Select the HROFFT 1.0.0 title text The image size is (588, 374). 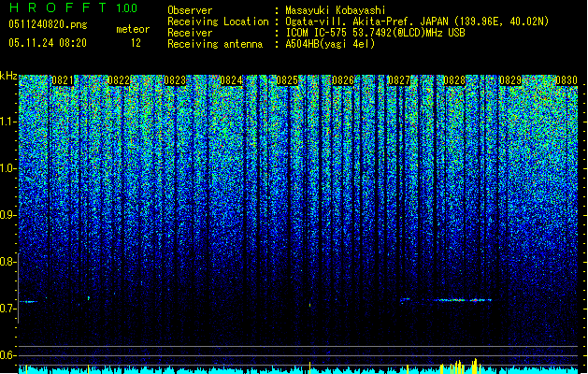point(74,7)
